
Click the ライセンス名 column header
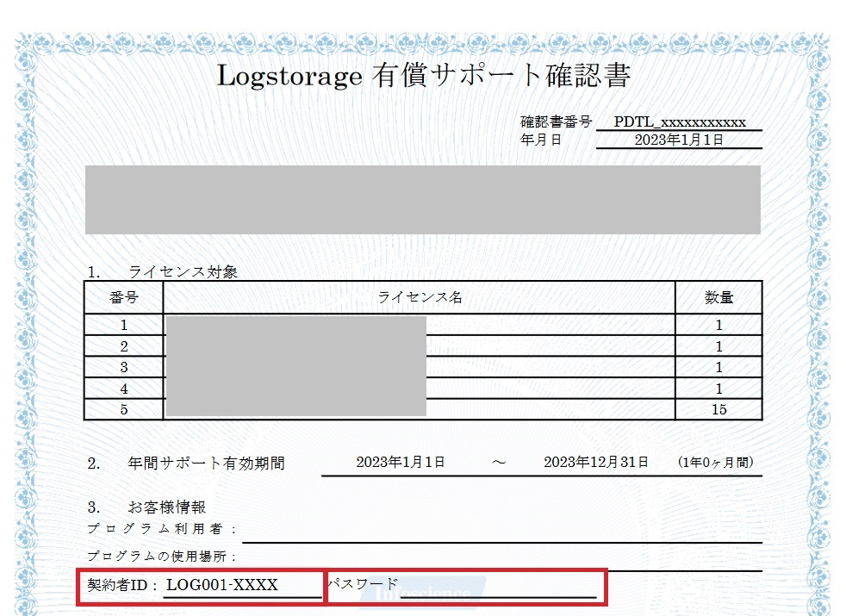420,297
